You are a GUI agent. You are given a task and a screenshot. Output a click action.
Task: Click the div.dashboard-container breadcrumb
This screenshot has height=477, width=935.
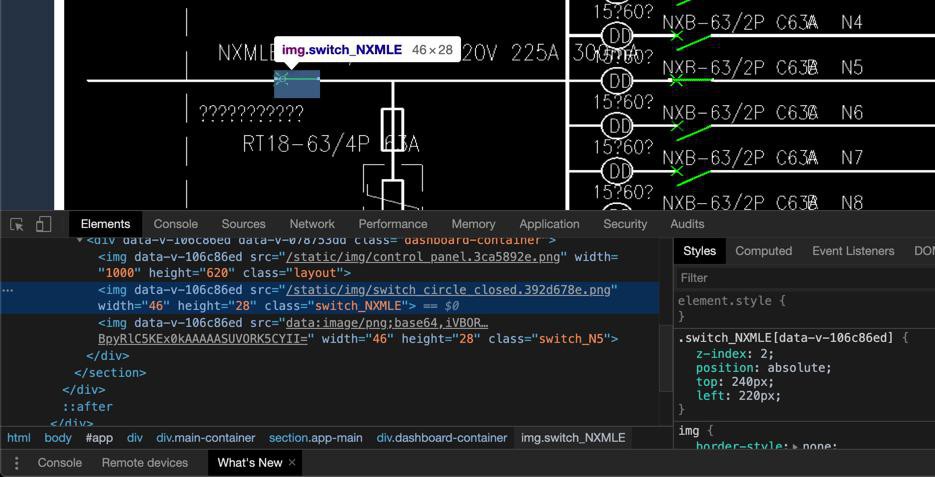(442, 438)
